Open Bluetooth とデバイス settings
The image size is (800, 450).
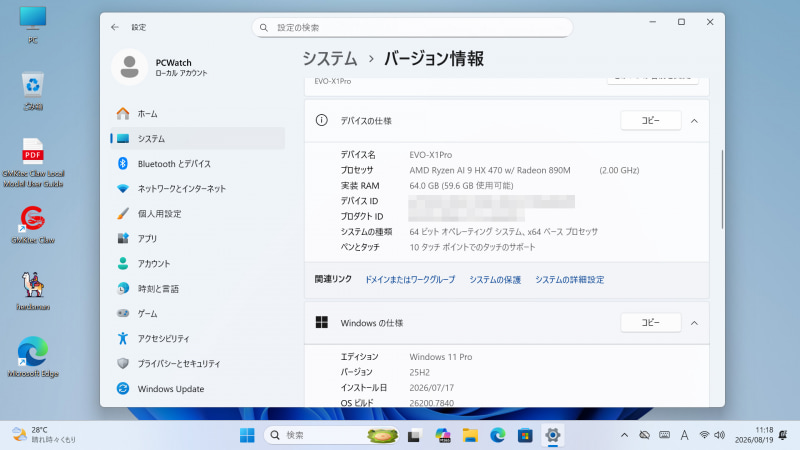(197, 163)
